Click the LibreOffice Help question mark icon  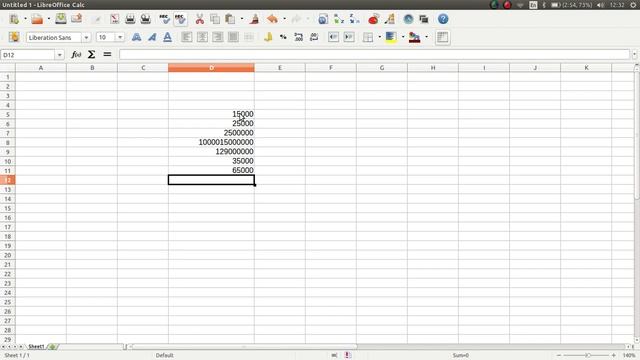tap(443, 19)
